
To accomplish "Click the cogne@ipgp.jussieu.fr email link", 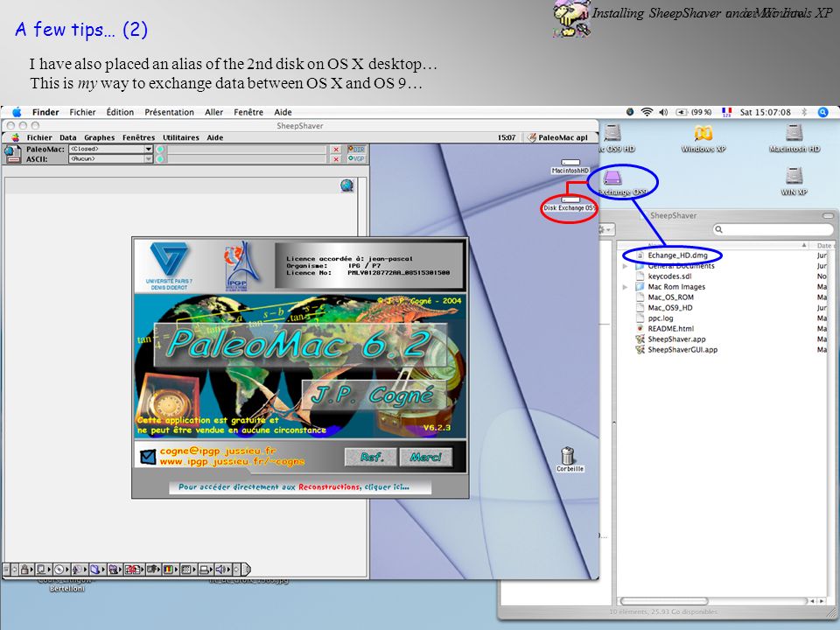I will (x=218, y=451).
